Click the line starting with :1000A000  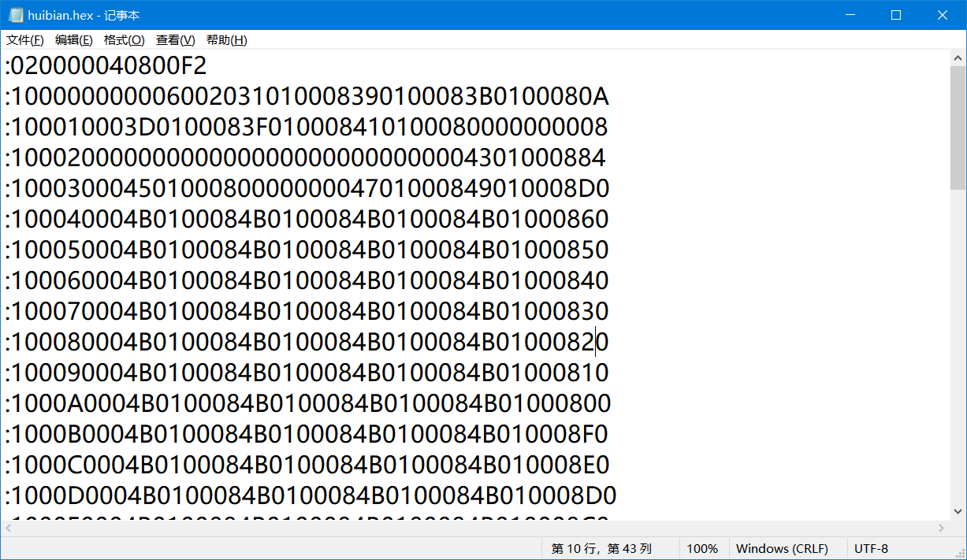coord(308,403)
